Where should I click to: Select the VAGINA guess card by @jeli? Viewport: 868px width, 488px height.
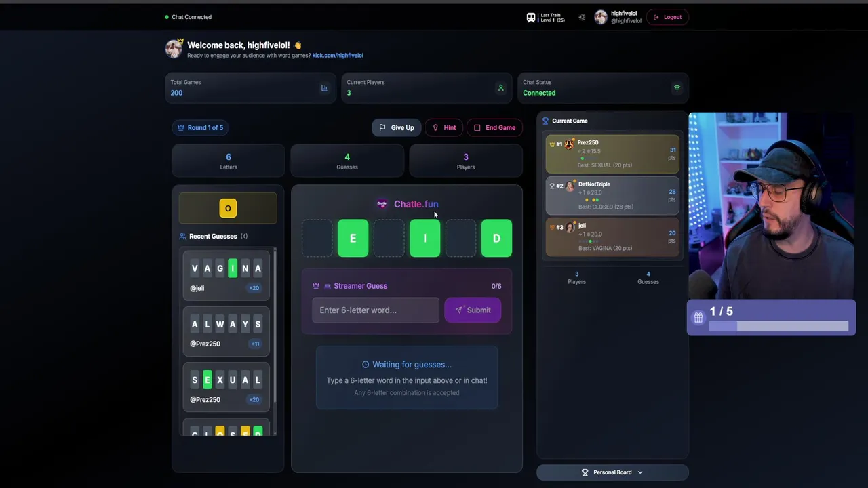click(226, 276)
